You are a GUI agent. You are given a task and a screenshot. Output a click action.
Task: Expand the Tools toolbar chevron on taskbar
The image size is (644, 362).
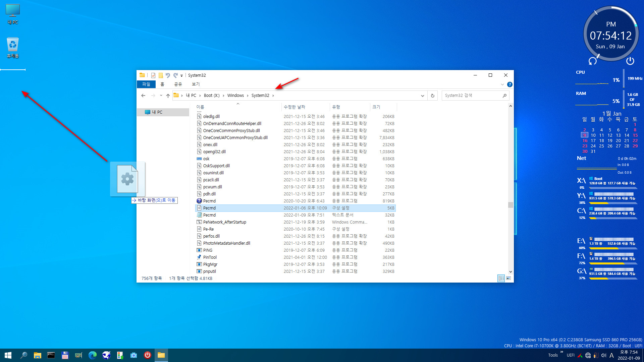(561, 352)
